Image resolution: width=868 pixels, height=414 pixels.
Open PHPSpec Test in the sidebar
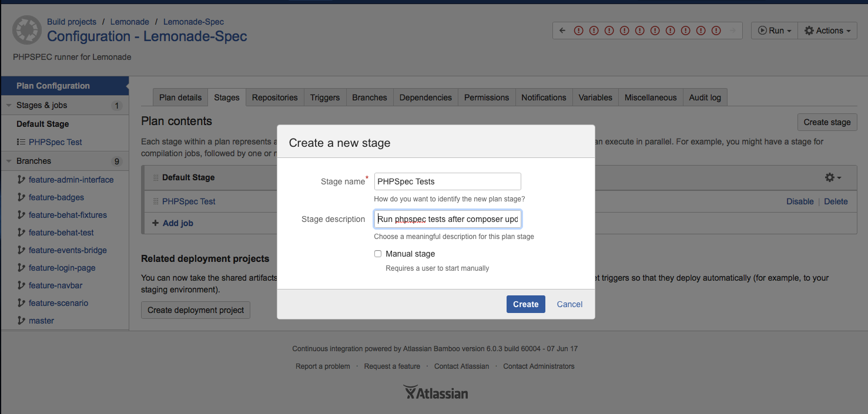coord(55,142)
